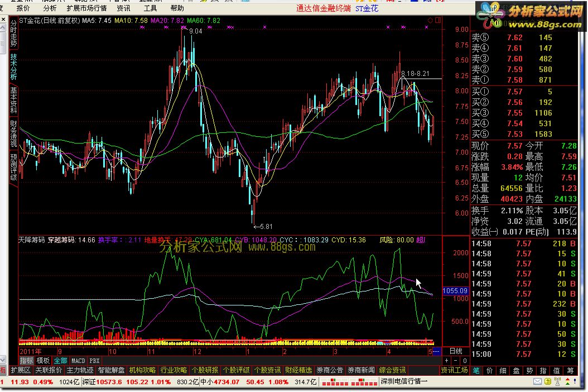588x392 pixels.
Task: Open 个股评级 section
Action: [236, 370]
